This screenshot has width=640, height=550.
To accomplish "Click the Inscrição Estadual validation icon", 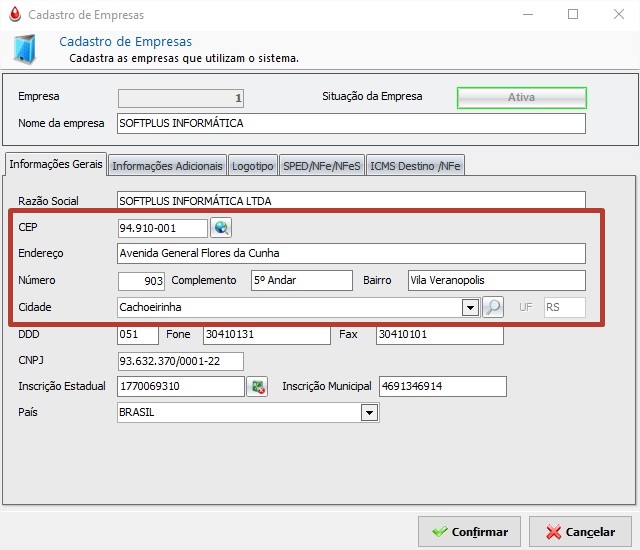I will (x=257, y=386).
